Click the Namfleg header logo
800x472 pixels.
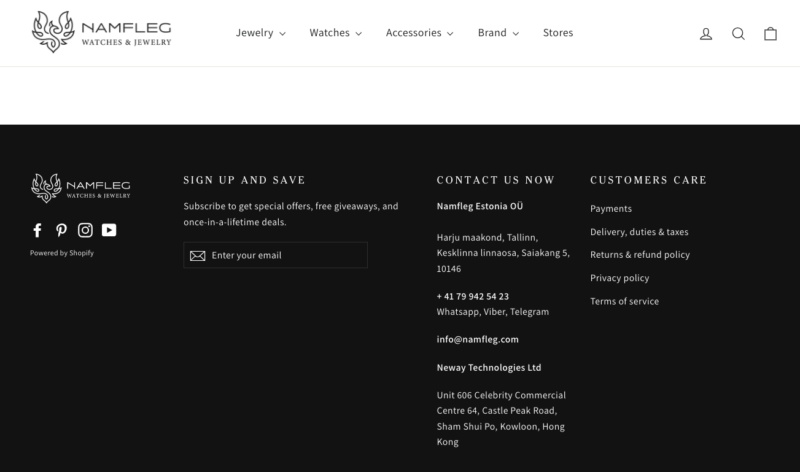(x=102, y=32)
